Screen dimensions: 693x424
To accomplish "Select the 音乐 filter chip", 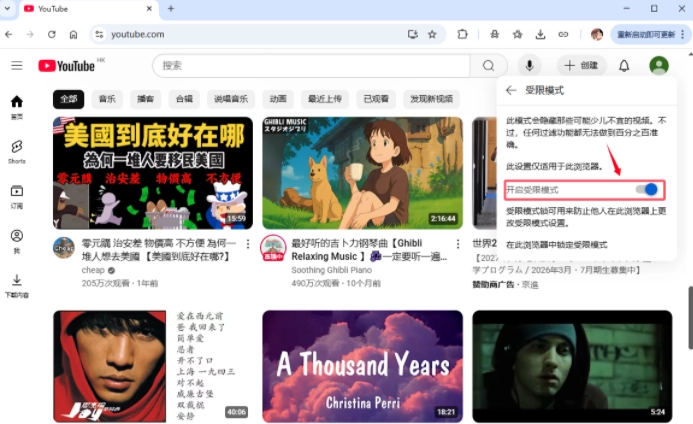I will pos(105,99).
